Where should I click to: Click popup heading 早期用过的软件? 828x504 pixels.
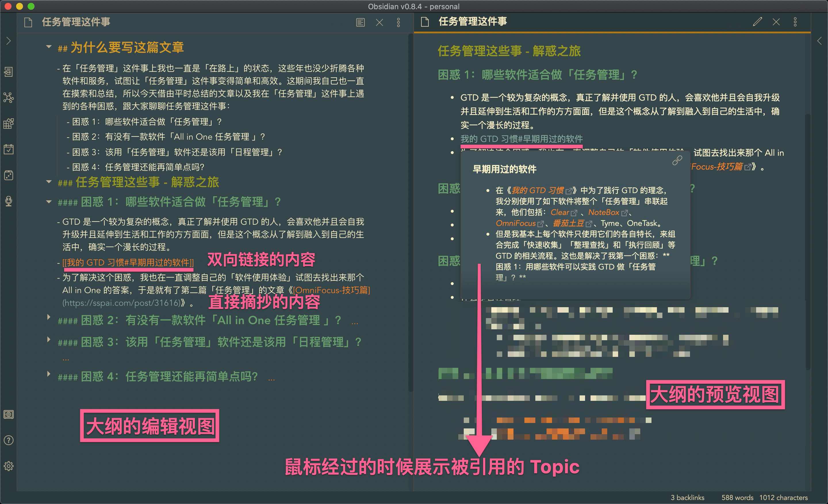tap(504, 169)
